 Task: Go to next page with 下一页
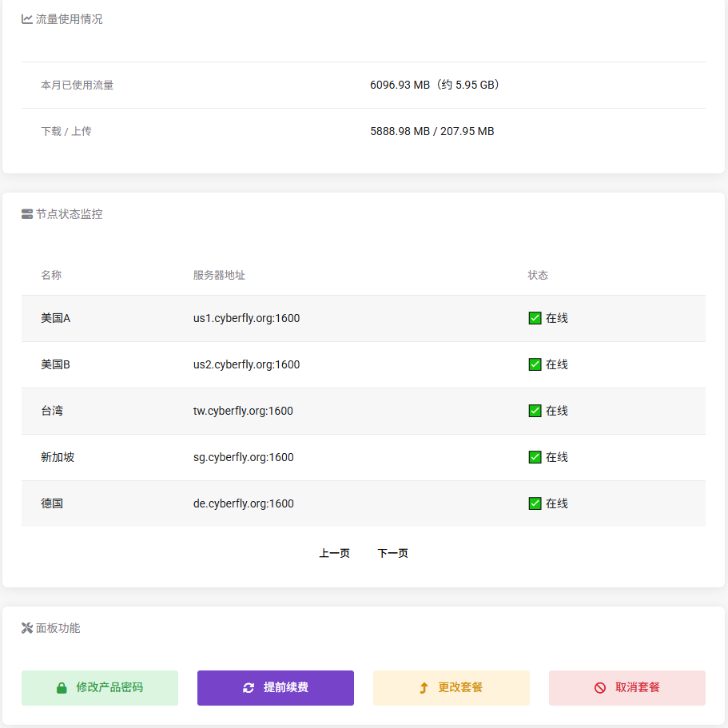(392, 553)
